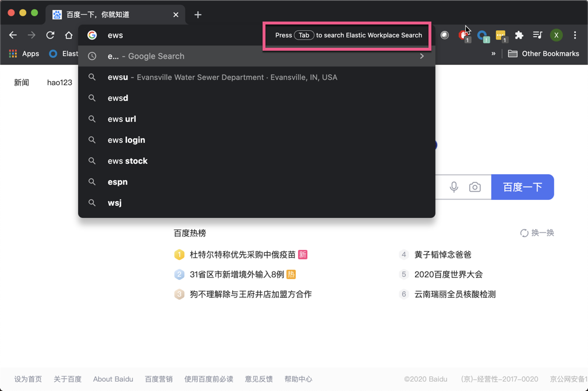
Task: Refresh hot list with 换一换
Action: point(537,233)
